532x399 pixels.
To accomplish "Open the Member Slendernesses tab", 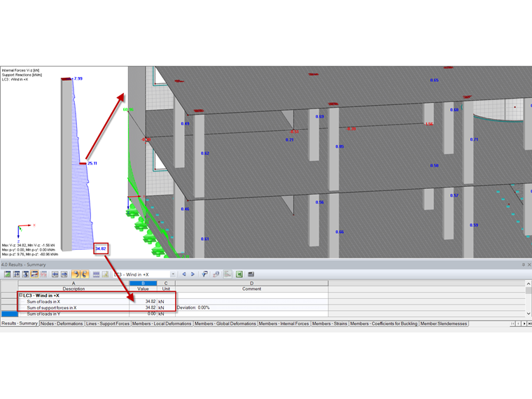I will point(443,323).
